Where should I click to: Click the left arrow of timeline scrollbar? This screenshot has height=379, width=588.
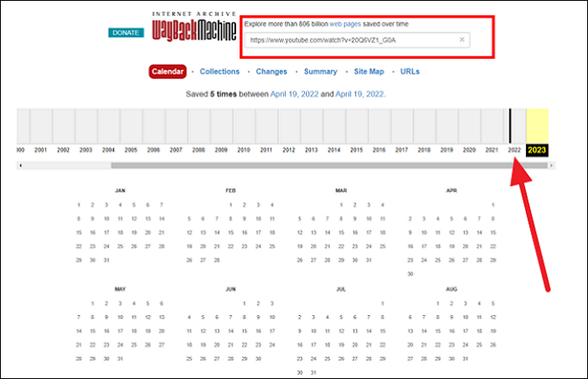[x=20, y=166]
